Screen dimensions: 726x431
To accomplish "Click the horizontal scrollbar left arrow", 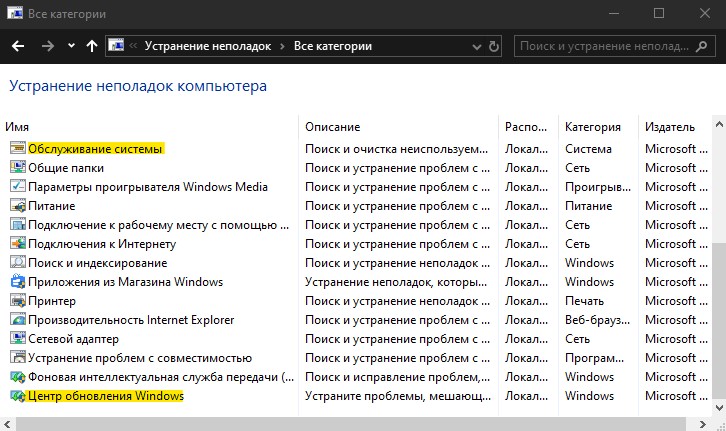I will point(6,424).
